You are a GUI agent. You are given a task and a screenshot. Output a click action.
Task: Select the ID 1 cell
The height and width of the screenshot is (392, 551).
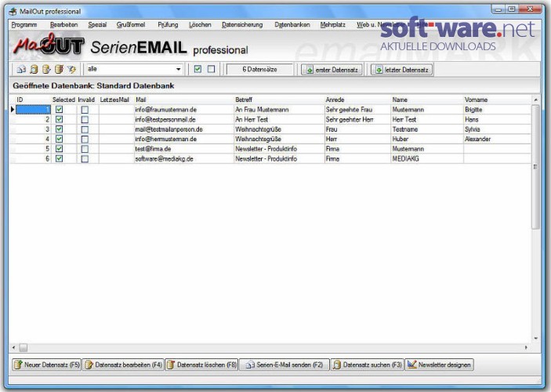click(x=33, y=110)
